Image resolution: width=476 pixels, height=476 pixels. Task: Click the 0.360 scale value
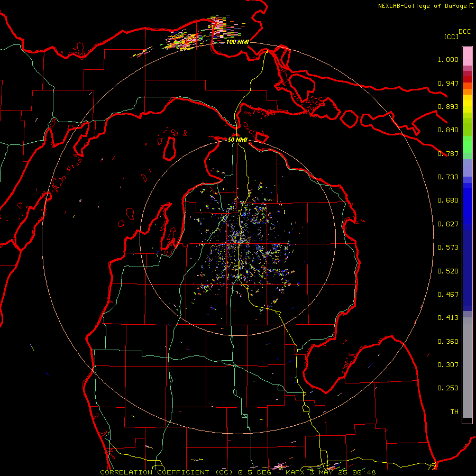(448, 342)
